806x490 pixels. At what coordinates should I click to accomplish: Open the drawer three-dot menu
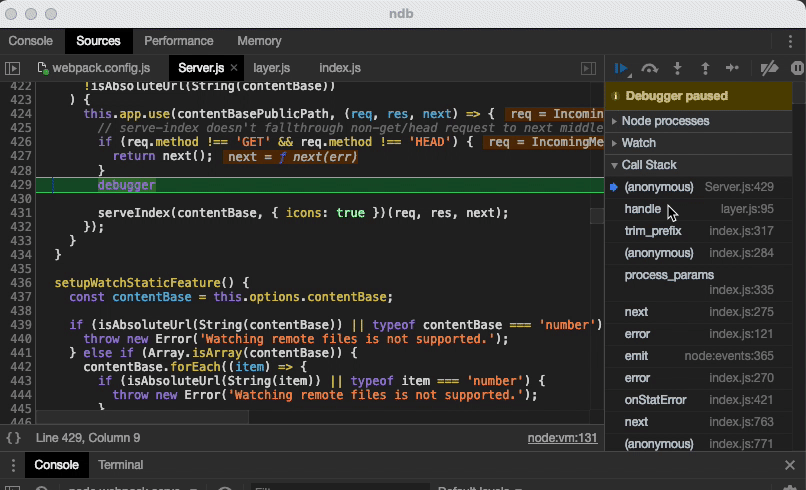[13, 465]
